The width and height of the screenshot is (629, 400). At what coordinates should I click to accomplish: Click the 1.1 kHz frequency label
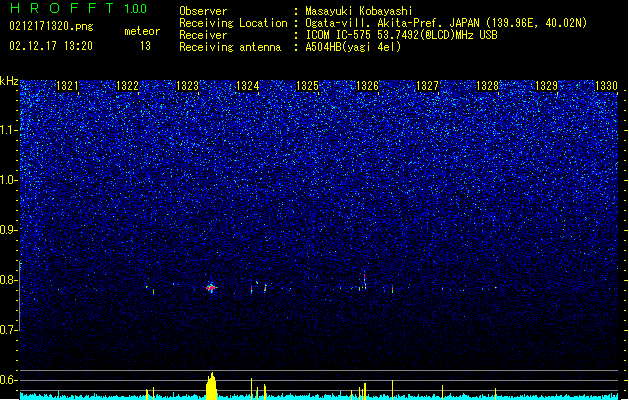pos(9,130)
